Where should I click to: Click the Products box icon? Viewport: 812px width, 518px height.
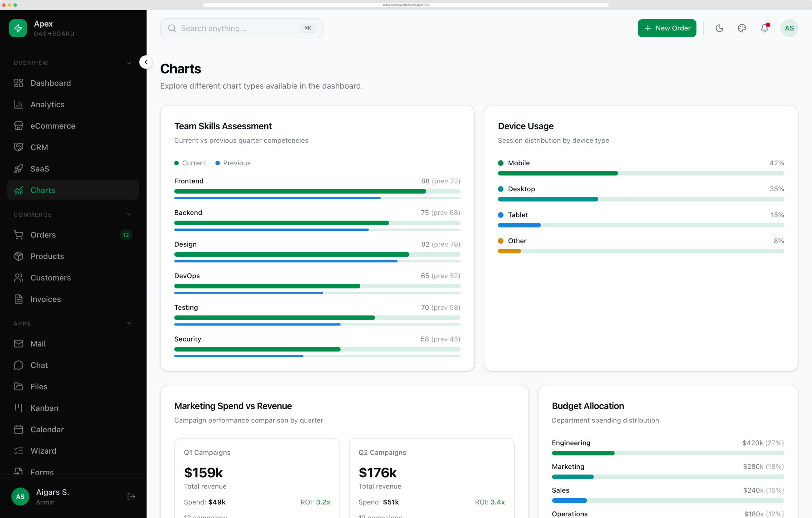pyautogui.click(x=18, y=256)
